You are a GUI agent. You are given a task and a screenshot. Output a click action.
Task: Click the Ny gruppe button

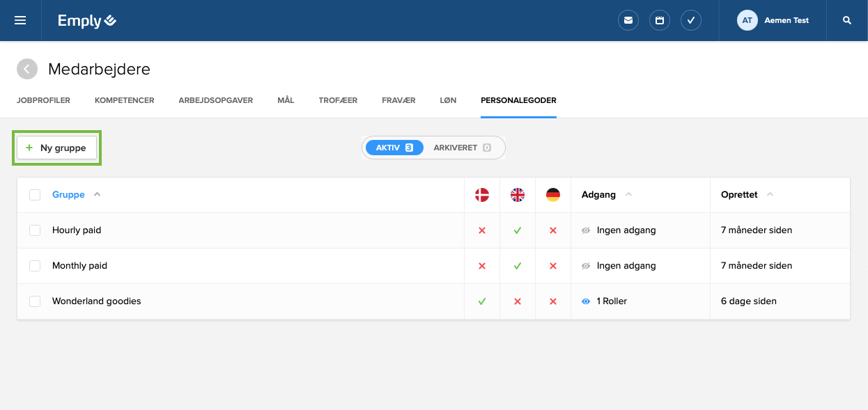click(56, 148)
